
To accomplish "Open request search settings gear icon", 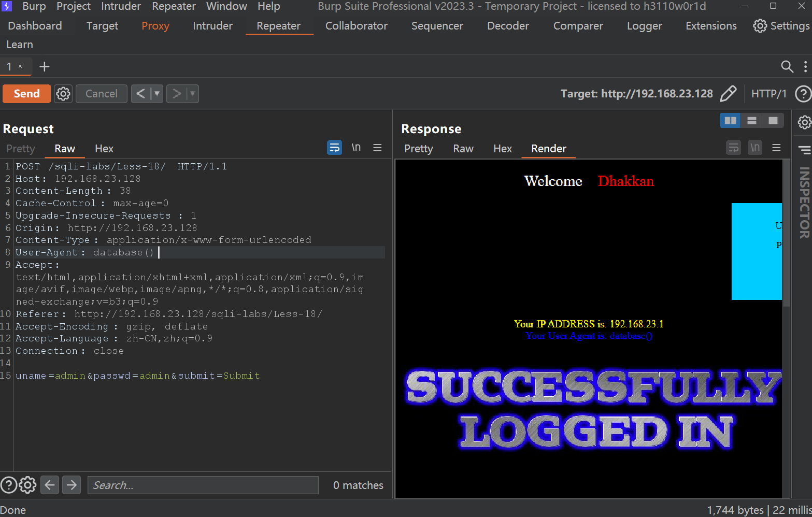I will click(x=28, y=485).
